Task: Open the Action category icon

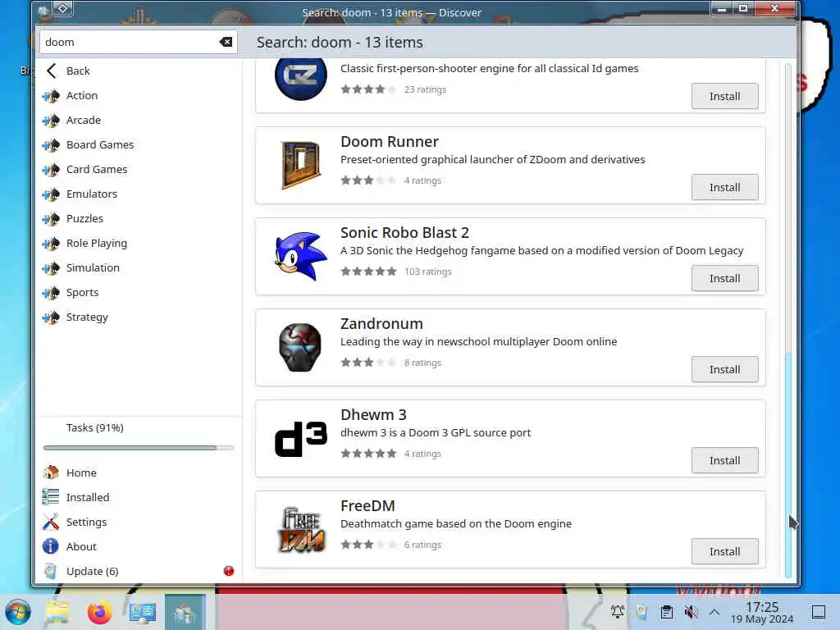Action: pos(51,96)
